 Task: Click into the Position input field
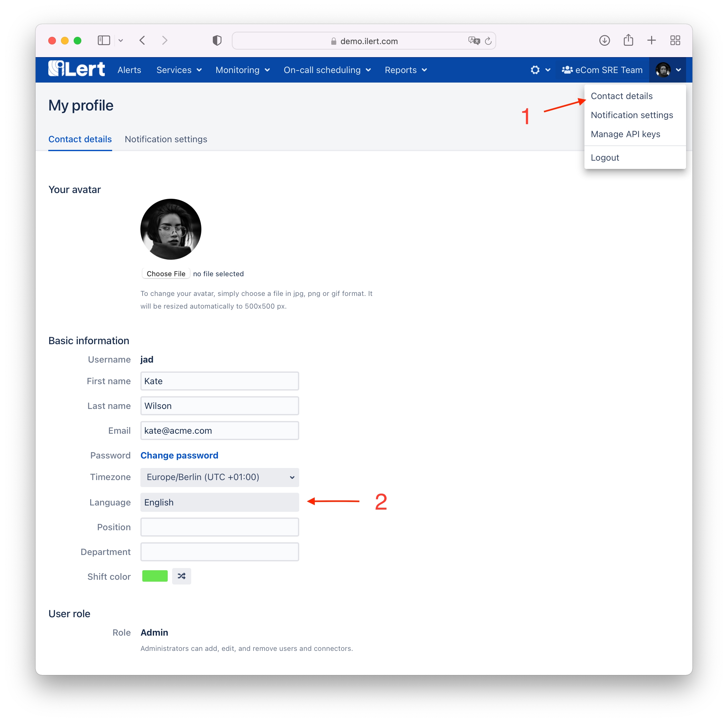[220, 527]
